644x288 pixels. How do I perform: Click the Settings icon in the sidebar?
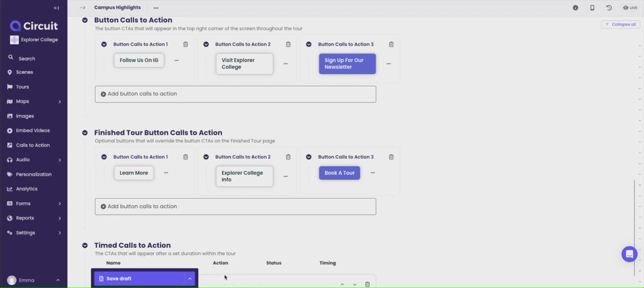click(10, 233)
